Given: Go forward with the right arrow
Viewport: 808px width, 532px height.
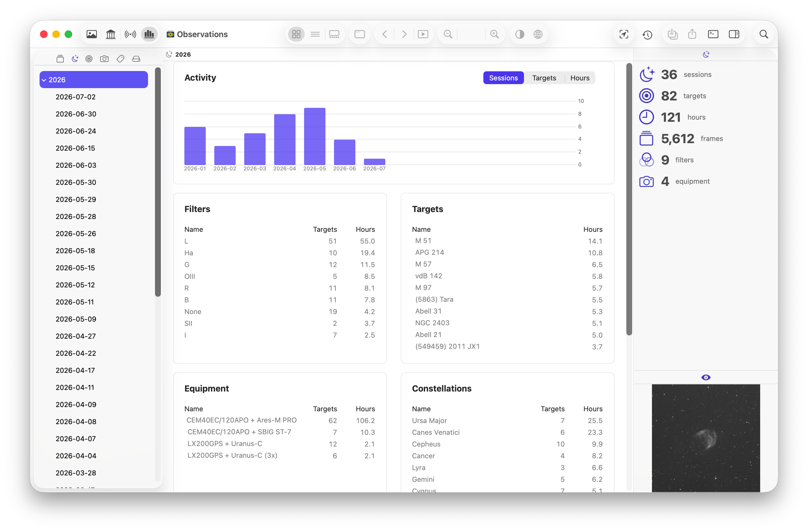Looking at the screenshot, I should [x=404, y=34].
